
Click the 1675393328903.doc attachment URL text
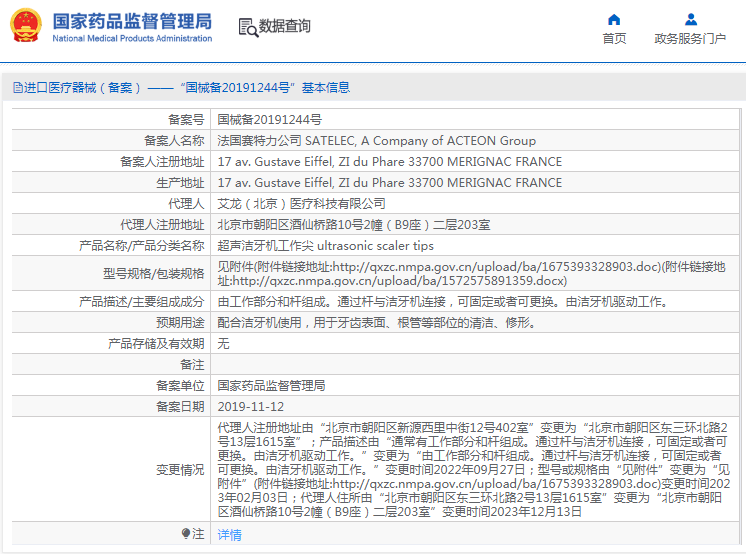(497, 267)
